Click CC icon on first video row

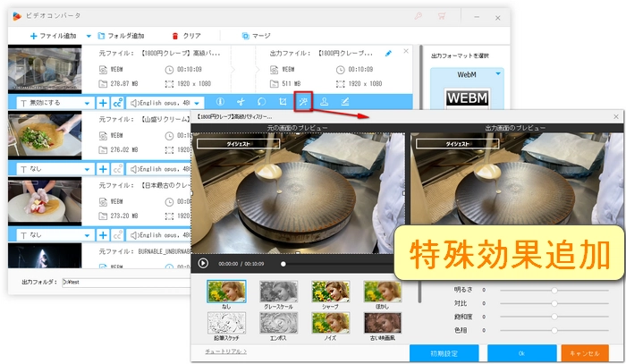point(117,103)
